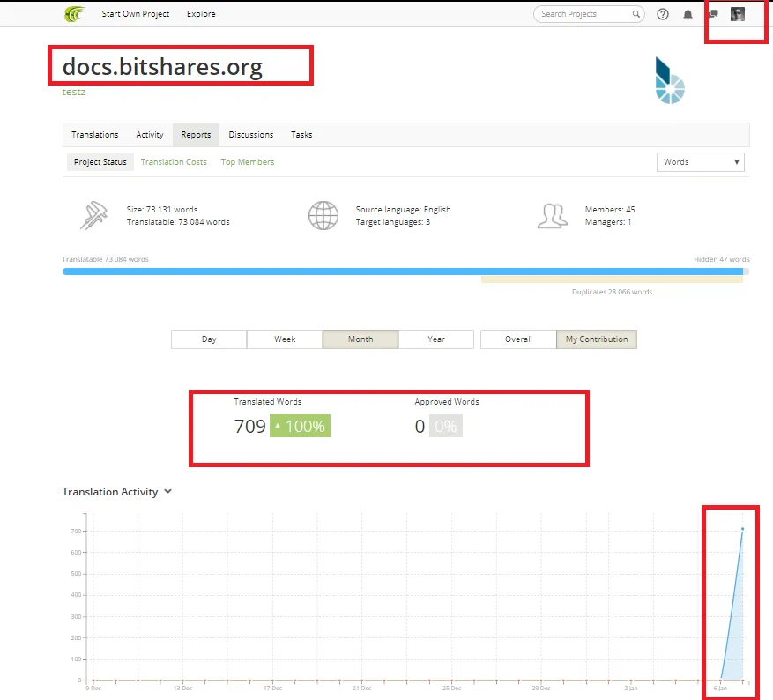Click the gray 0% approved badge
Screen dimensions: 773x700
446,427
